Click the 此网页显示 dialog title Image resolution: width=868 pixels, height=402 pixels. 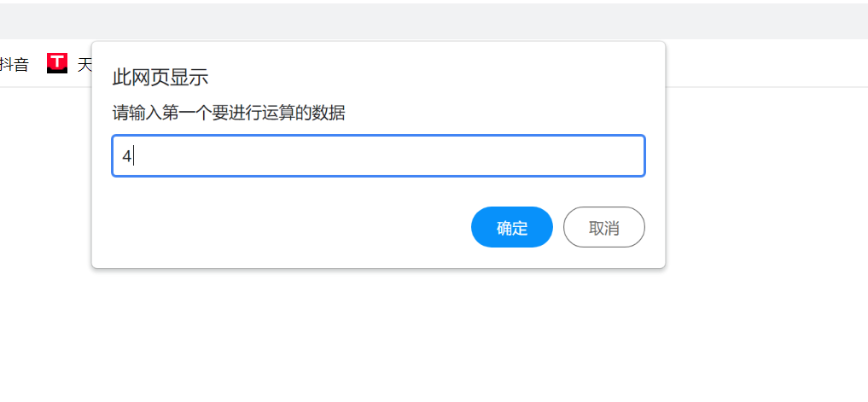click(160, 78)
